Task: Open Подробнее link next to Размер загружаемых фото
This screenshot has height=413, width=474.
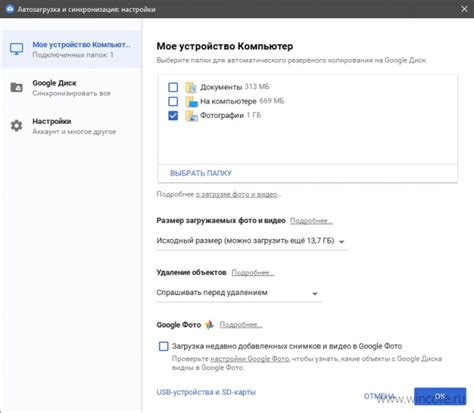Action: point(311,221)
